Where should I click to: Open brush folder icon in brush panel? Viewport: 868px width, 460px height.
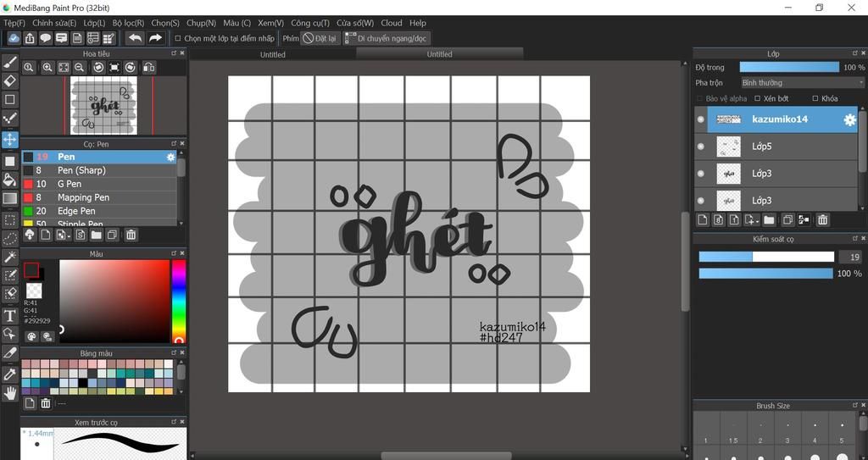coord(97,235)
